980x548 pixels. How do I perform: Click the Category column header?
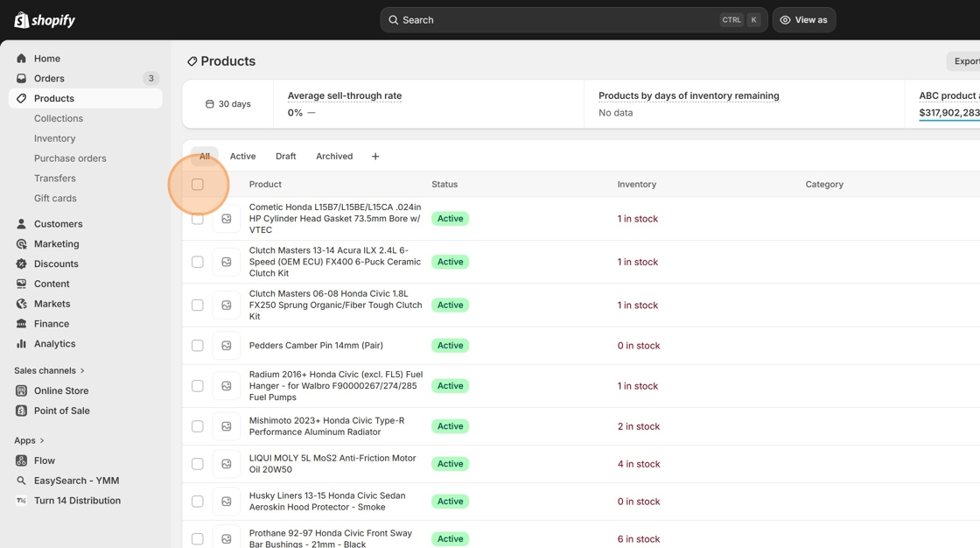click(824, 185)
